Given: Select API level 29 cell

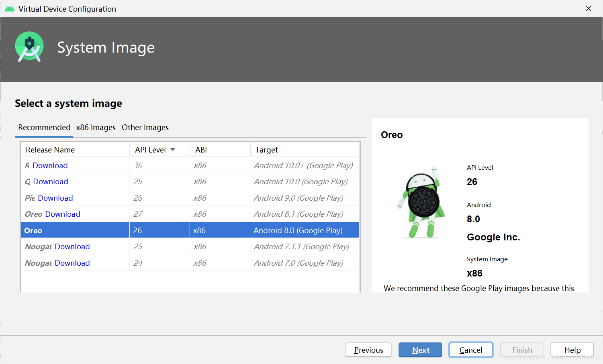Looking at the screenshot, I should (x=159, y=181).
